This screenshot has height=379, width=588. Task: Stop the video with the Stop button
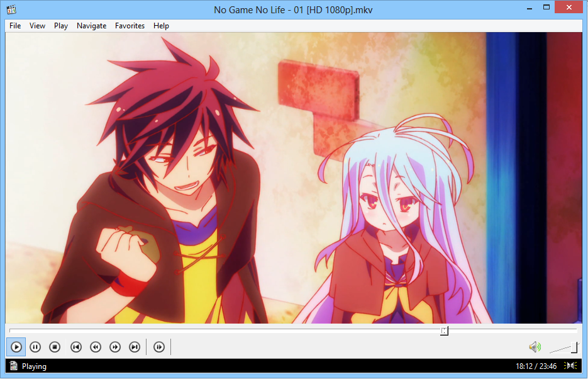coord(55,347)
